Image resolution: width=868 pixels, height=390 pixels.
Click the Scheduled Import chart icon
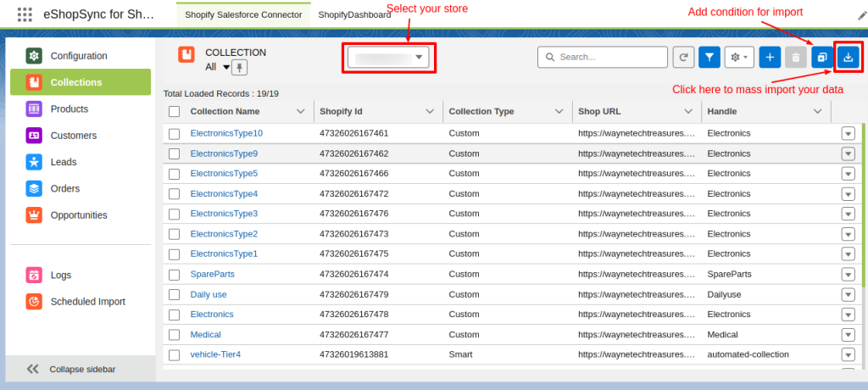coord(34,301)
